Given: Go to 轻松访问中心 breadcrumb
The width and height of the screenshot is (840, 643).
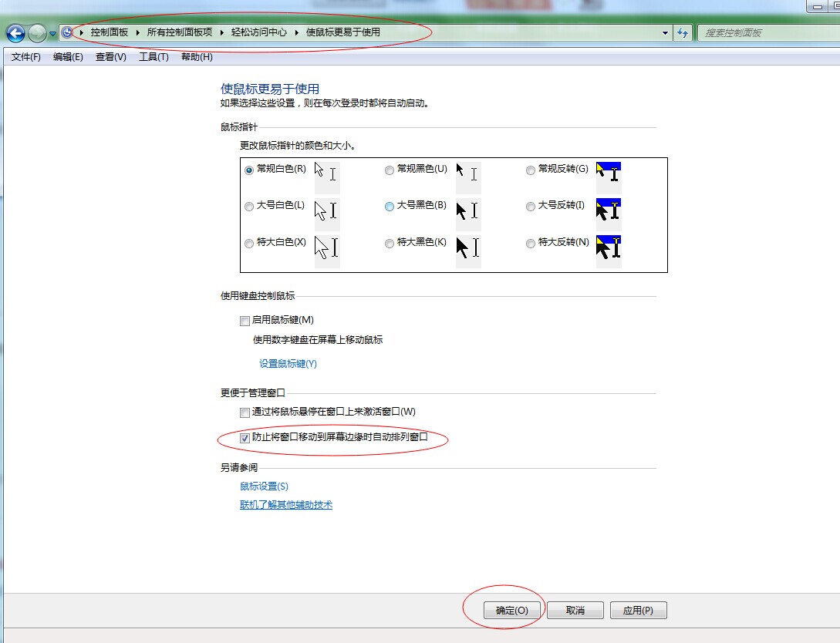Looking at the screenshot, I should tap(259, 32).
